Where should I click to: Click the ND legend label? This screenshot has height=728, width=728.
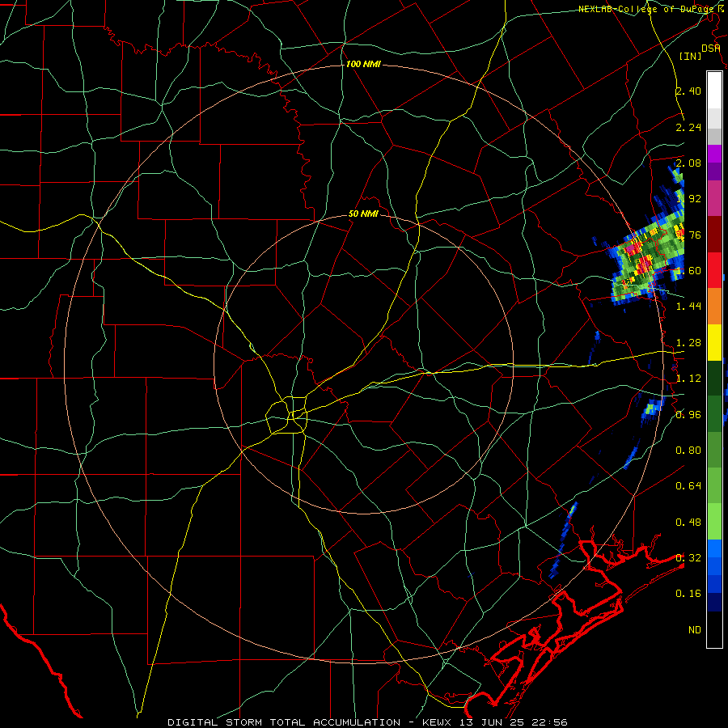click(x=695, y=630)
